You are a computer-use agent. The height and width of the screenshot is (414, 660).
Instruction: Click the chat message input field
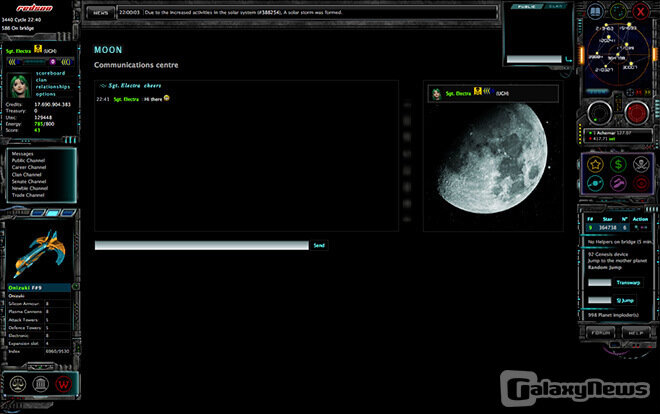(202, 245)
